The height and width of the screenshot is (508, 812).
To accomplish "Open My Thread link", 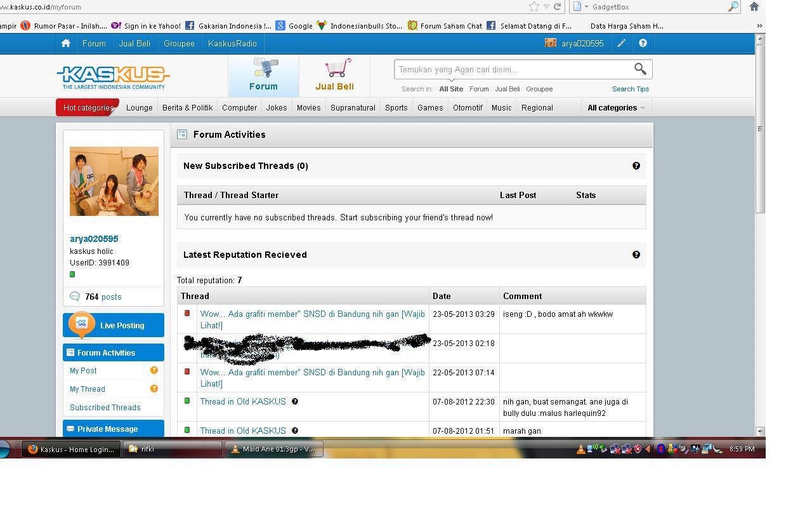I will pos(88,389).
